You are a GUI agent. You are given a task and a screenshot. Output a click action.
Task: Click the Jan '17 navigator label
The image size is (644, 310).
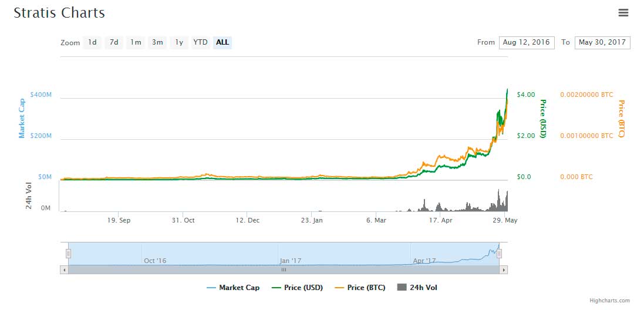tap(291, 261)
